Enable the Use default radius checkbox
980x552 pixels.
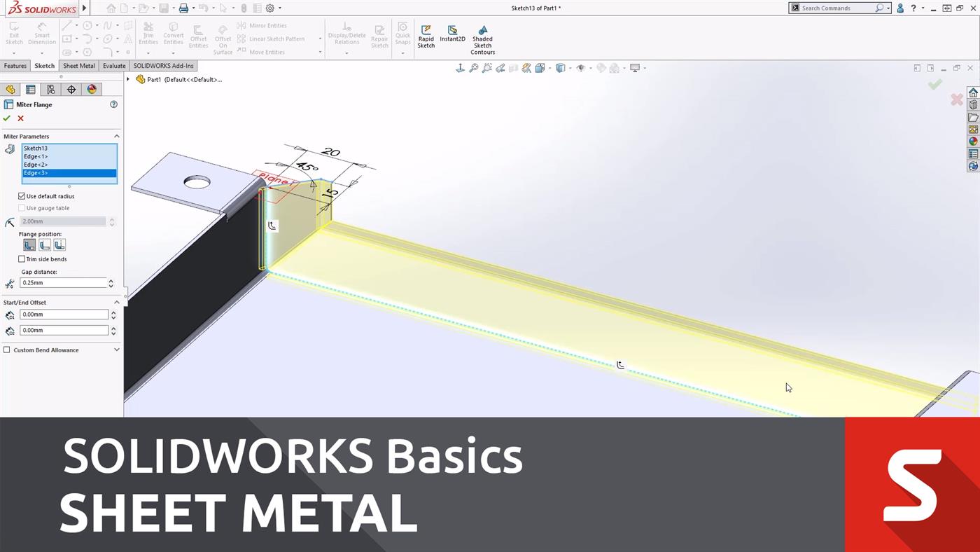22,196
